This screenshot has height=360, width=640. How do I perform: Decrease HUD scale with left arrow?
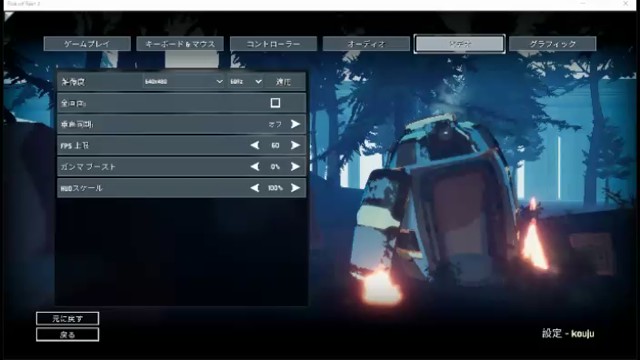click(255, 188)
